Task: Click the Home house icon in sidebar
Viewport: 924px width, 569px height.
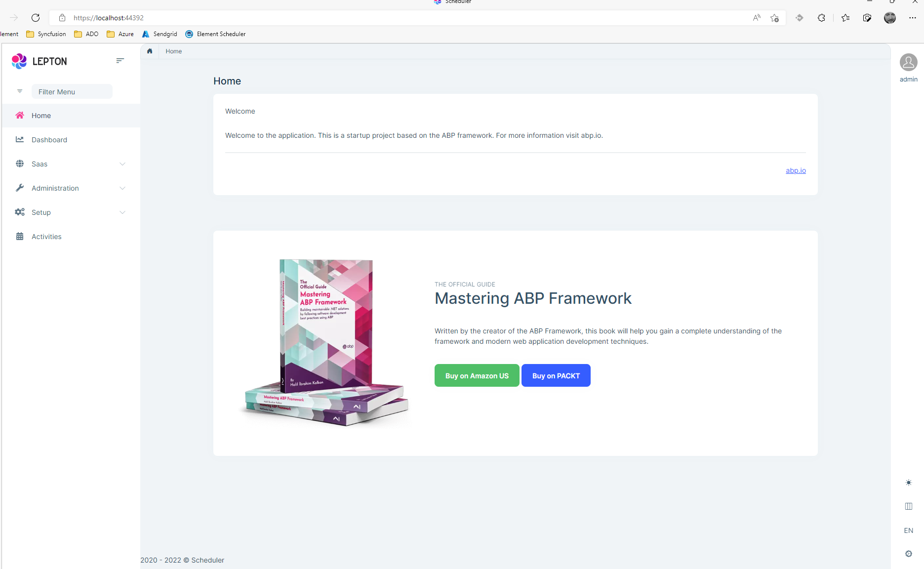Action: 20,115
